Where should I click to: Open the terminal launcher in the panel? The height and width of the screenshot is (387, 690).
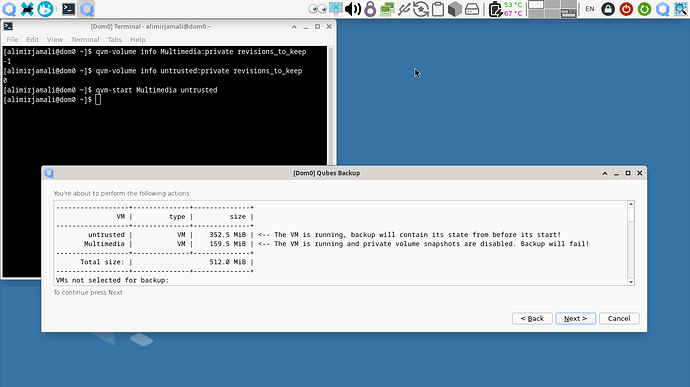68,9
